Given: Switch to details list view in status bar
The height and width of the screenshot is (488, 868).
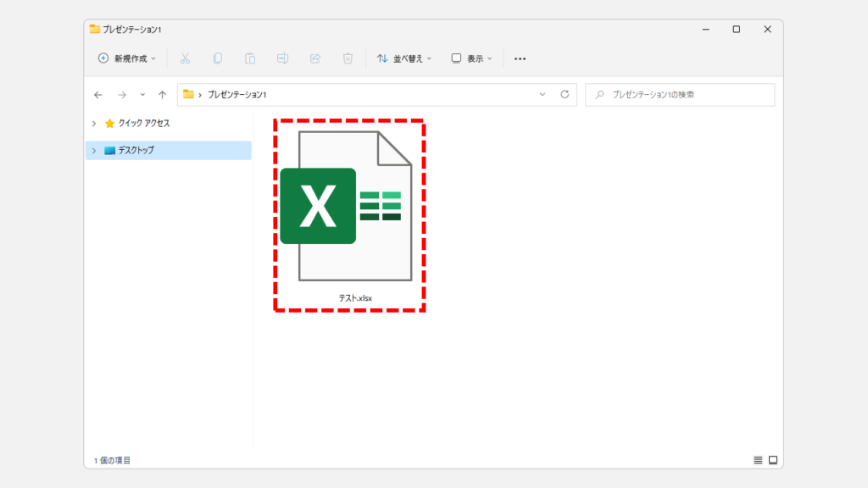Looking at the screenshot, I should (x=758, y=460).
